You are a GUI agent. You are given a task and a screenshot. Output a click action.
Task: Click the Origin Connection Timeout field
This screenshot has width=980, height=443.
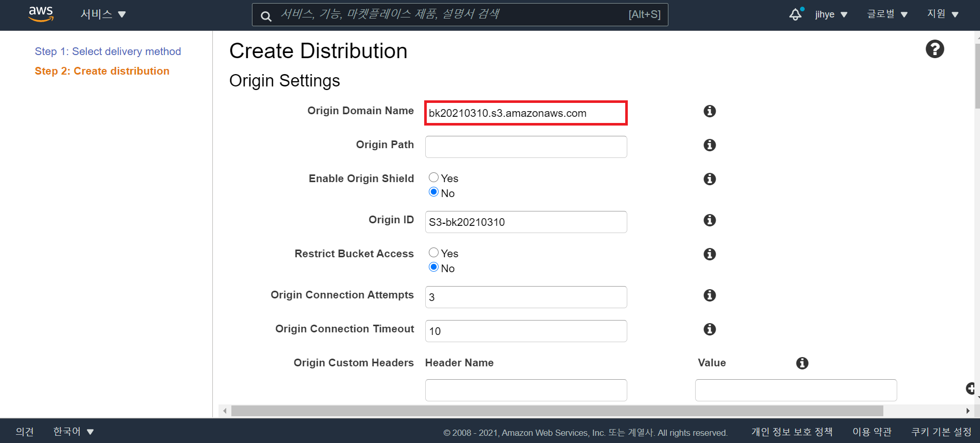pyautogui.click(x=526, y=331)
